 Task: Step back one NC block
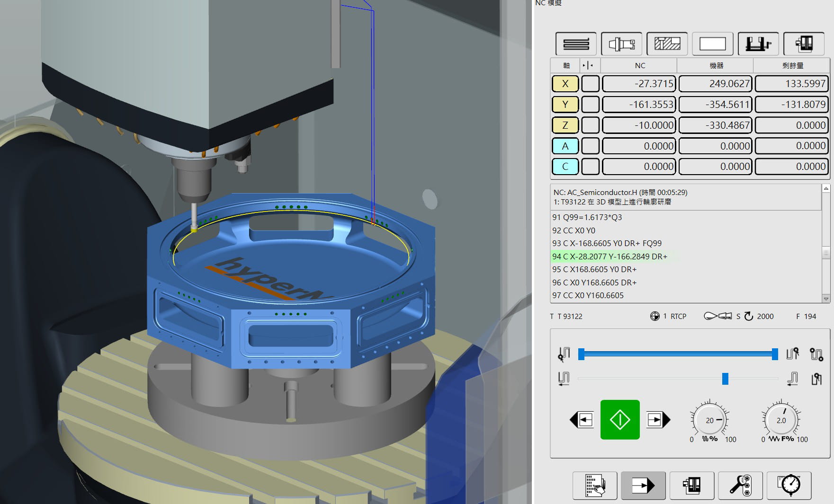pyautogui.click(x=582, y=420)
